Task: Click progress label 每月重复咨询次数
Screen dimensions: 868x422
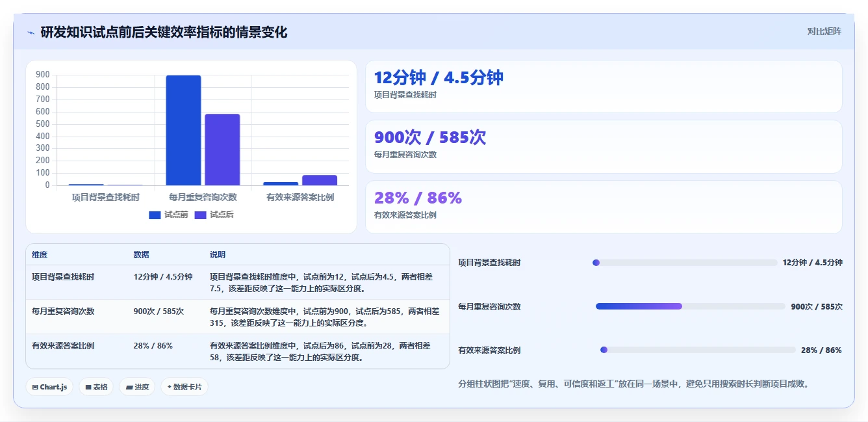Action: pyautogui.click(x=489, y=306)
